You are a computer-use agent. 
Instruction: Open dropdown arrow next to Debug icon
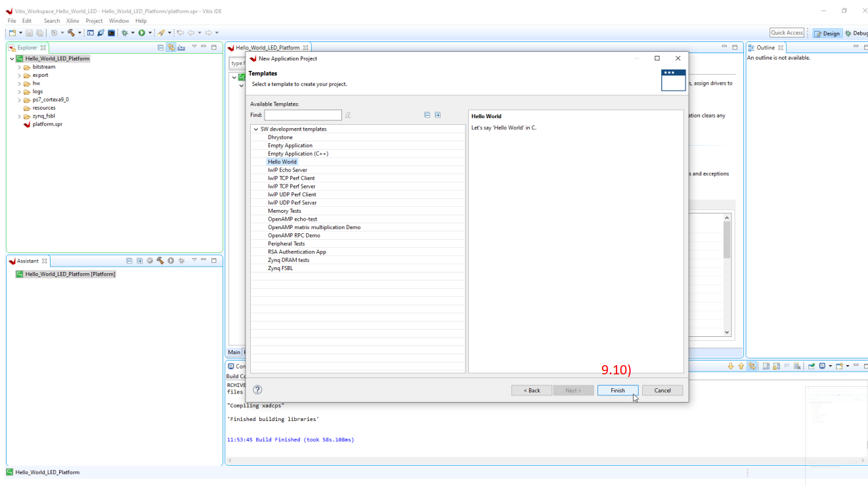(x=133, y=33)
